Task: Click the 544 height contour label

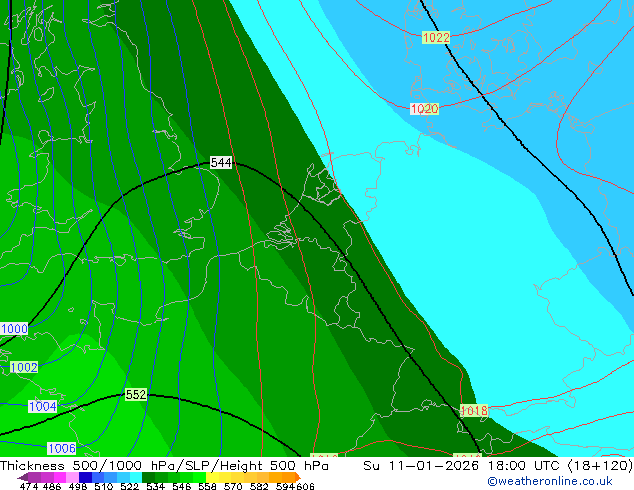Action: click(x=221, y=163)
